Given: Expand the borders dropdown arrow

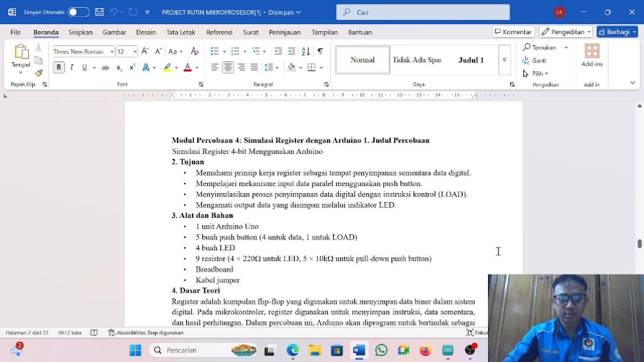Looking at the screenshot, I should tap(321, 67).
